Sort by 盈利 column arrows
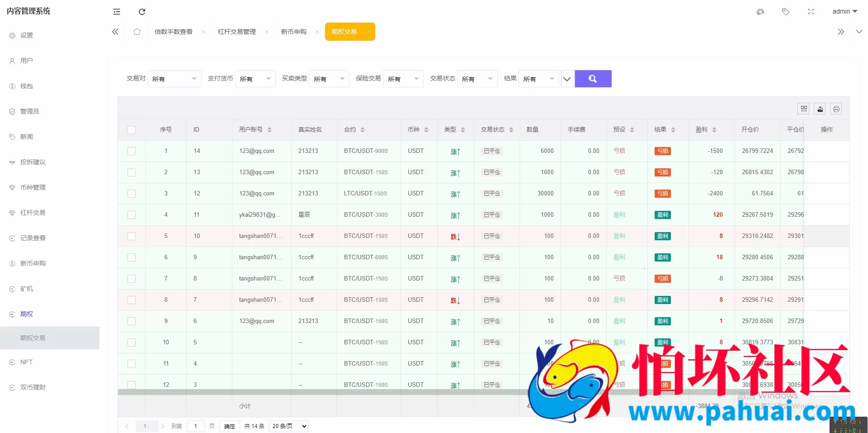 point(714,130)
